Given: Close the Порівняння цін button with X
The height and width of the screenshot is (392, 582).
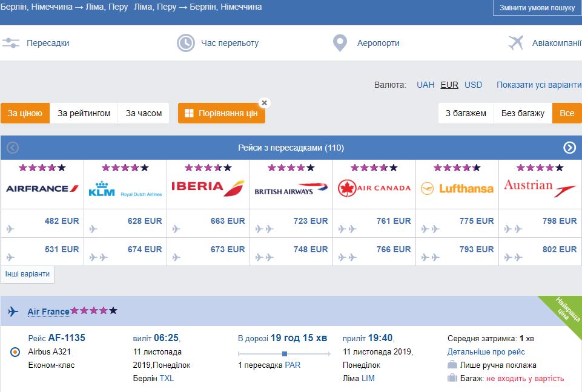Looking at the screenshot, I should [x=264, y=103].
